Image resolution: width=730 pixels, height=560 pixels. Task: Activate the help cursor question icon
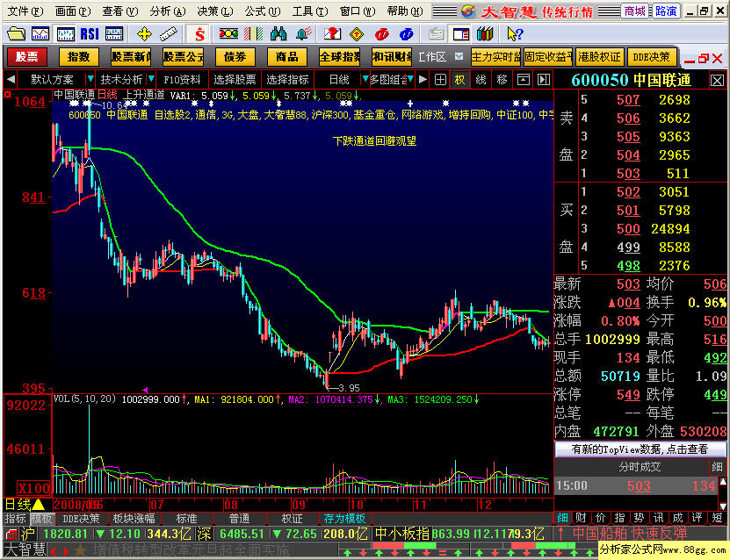coord(515,33)
